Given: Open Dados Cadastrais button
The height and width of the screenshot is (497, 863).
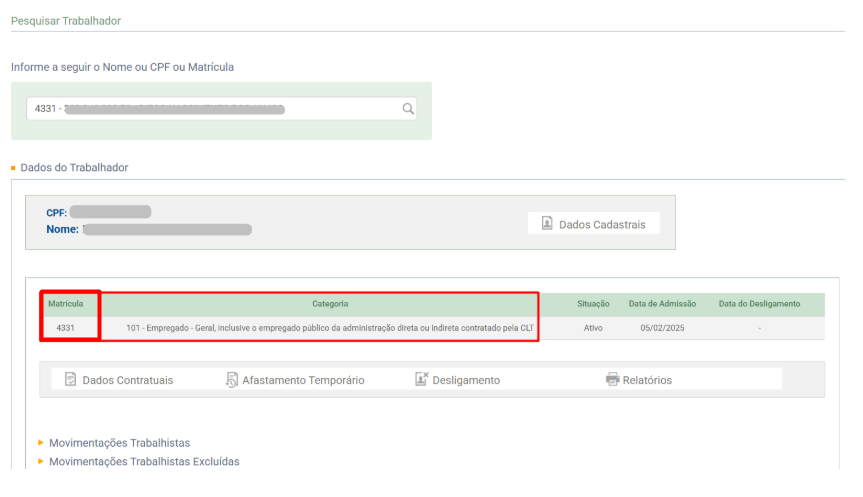Looking at the screenshot, I should [594, 223].
